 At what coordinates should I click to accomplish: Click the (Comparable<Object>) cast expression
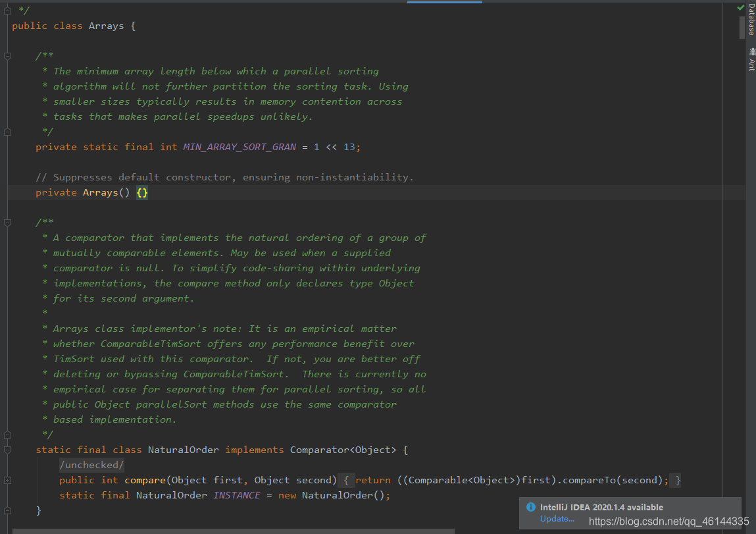point(462,480)
